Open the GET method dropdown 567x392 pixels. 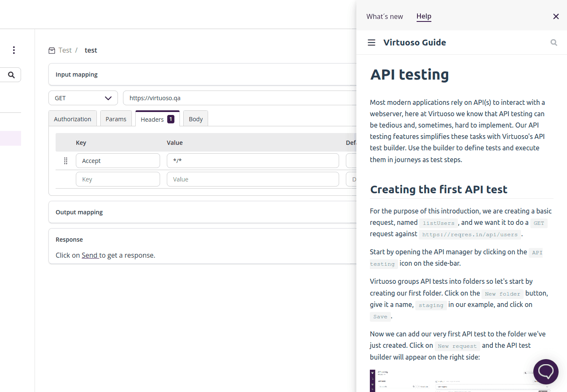coord(83,98)
